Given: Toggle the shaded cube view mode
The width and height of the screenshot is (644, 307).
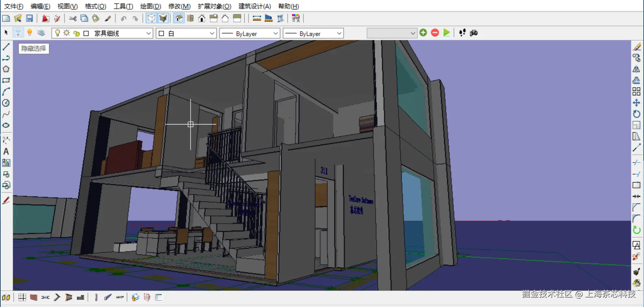Looking at the screenshot, I should (x=163, y=18).
